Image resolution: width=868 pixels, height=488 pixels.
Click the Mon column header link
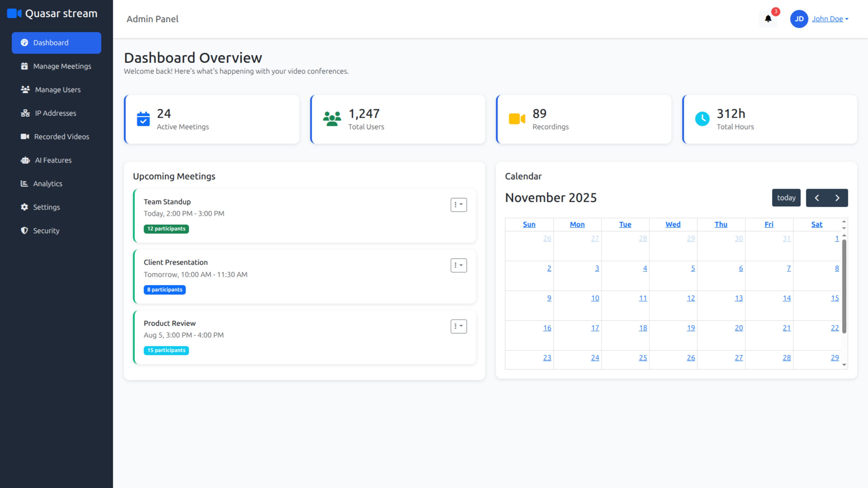(x=577, y=225)
